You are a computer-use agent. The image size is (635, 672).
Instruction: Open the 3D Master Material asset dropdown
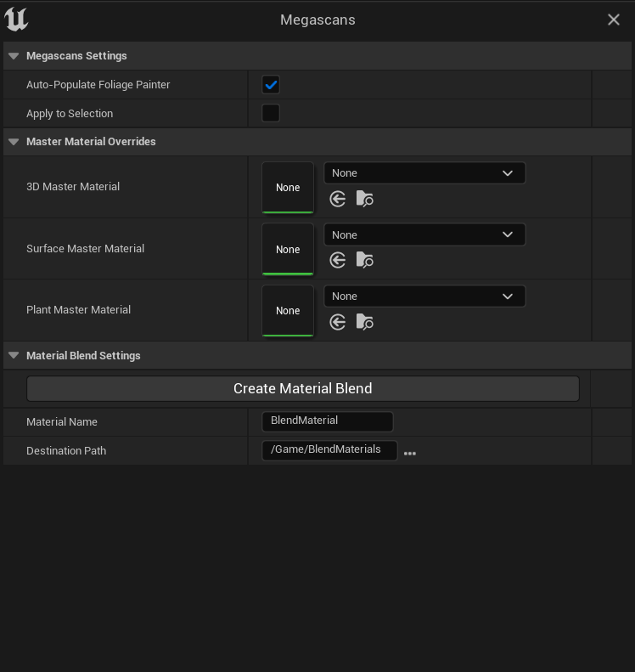coord(424,173)
